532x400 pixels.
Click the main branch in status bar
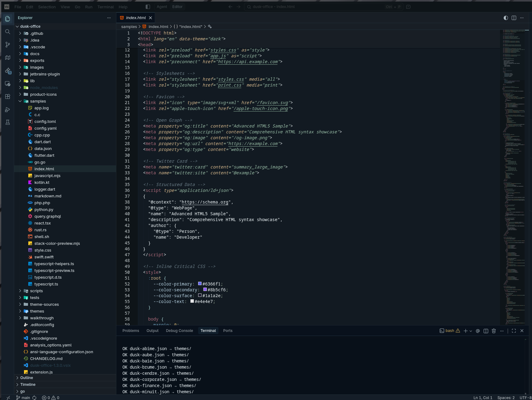(x=23, y=398)
